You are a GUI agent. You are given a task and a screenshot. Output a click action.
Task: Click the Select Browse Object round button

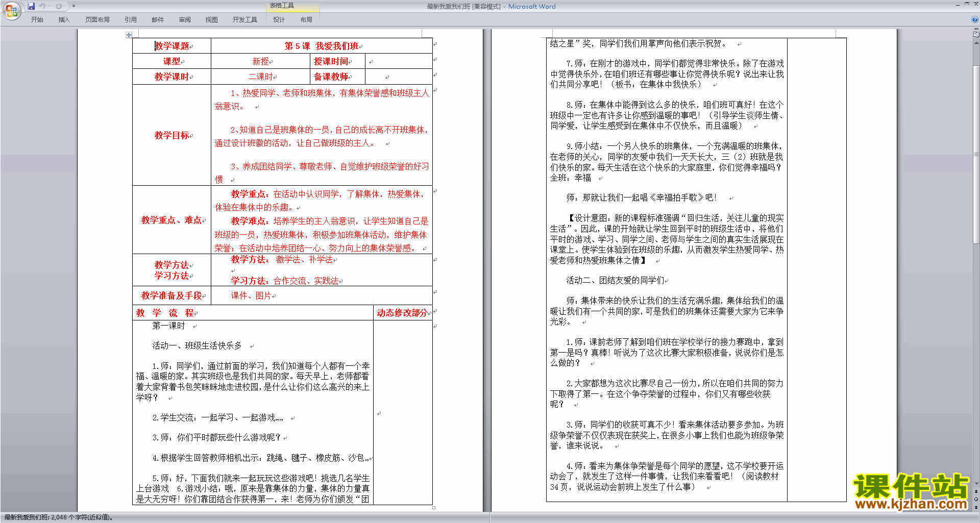click(x=976, y=500)
